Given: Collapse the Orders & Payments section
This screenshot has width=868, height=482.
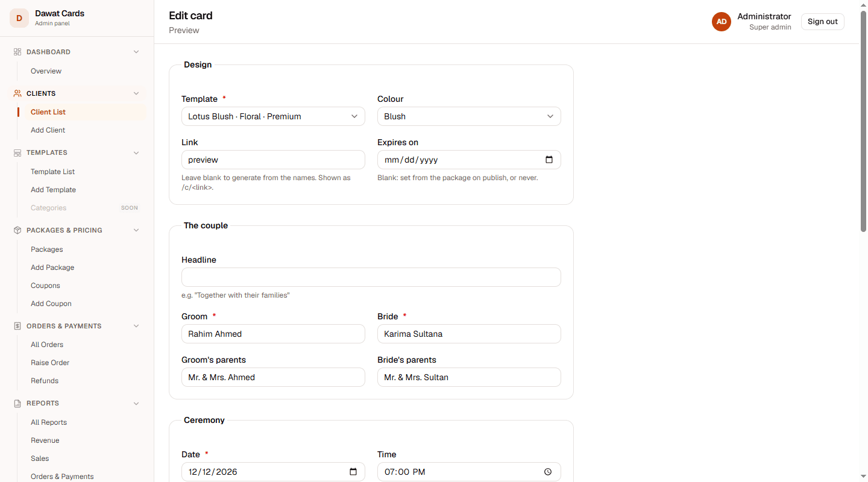Looking at the screenshot, I should point(136,326).
